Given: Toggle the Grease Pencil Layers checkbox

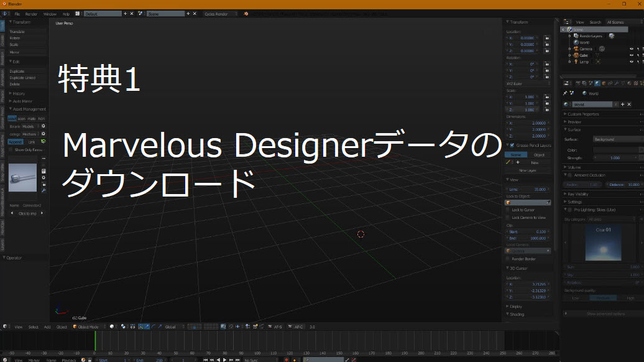Looking at the screenshot, I should tap(512, 146).
